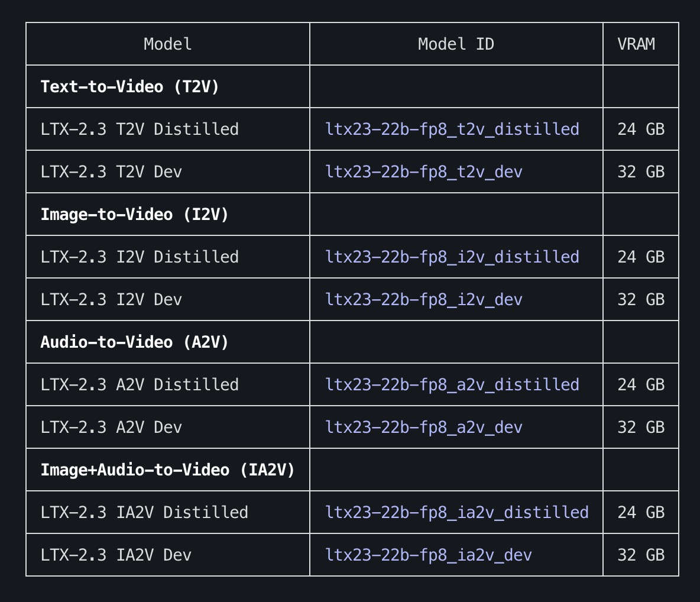Open the ltx23-22b-fp8_t2v_dev model link
700x602 pixels.
[x=423, y=171]
